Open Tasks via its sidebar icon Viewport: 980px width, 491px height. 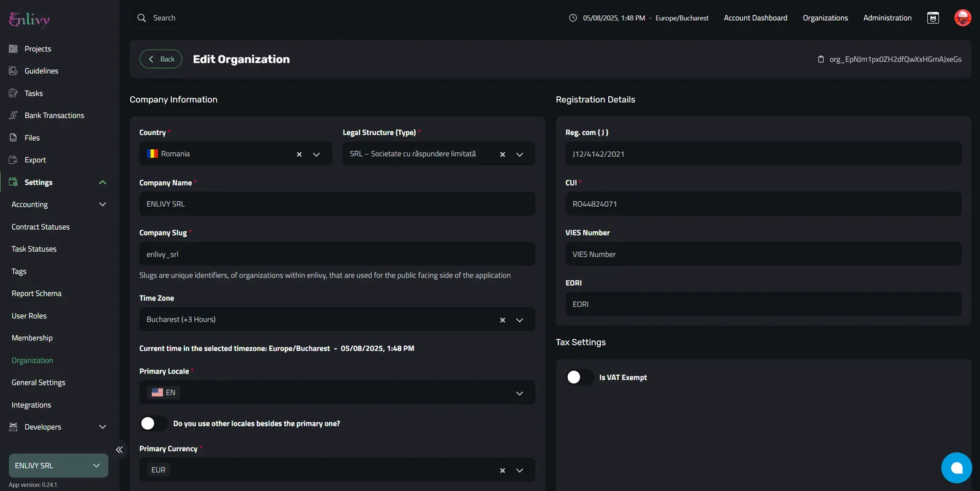13,94
